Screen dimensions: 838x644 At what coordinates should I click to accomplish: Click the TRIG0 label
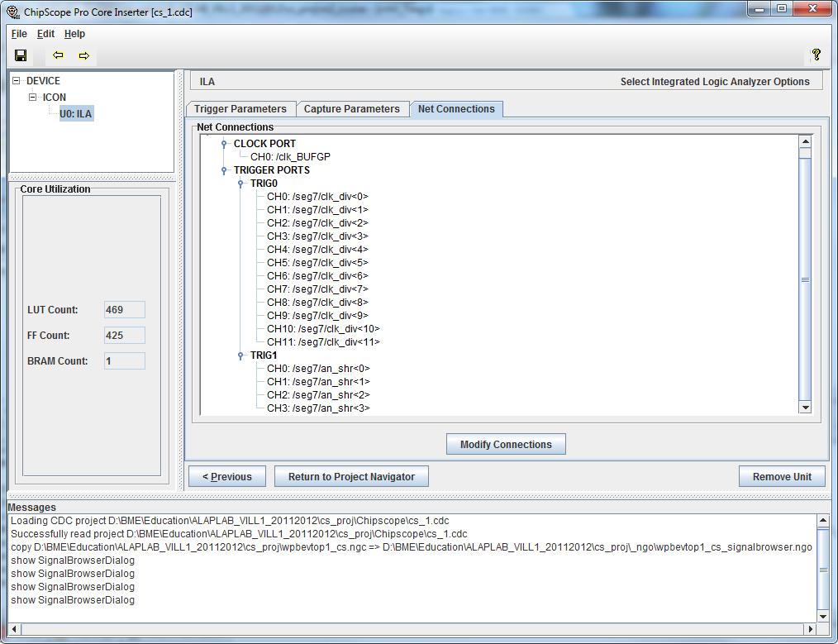[264, 184]
